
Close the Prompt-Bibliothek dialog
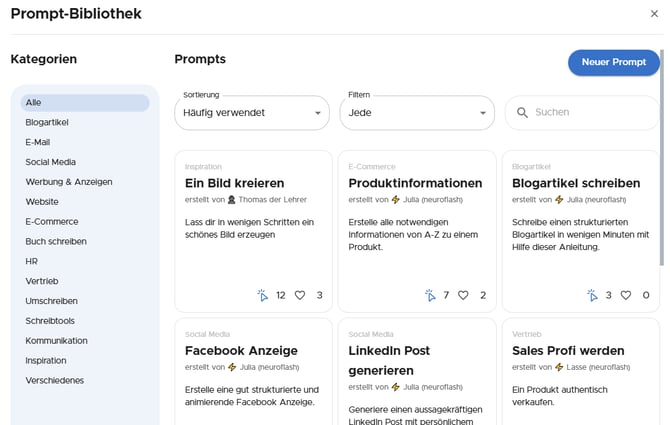[654, 14]
